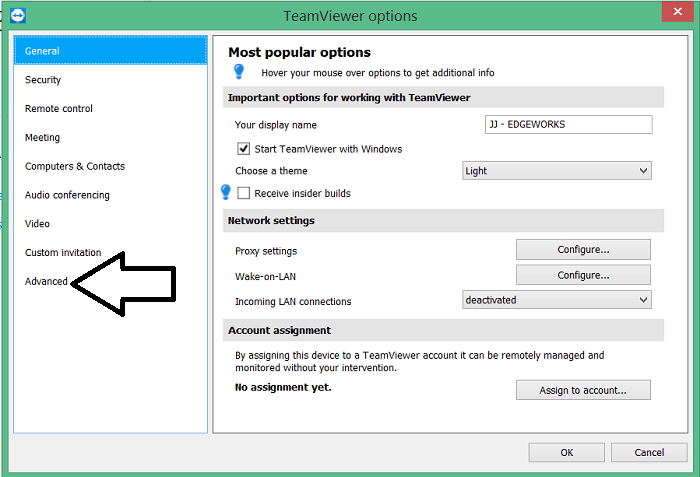Configure Wake-on-LAN
700x477 pixels.
[583, 275]
